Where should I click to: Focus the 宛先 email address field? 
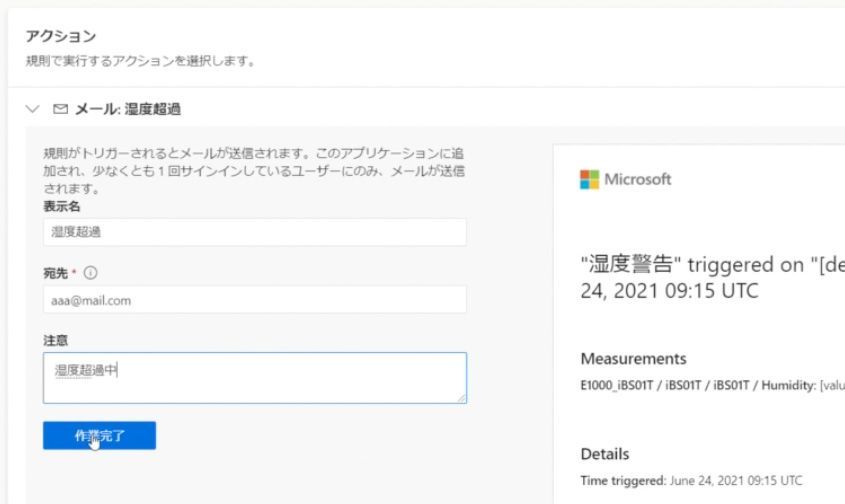coord(254,300)
